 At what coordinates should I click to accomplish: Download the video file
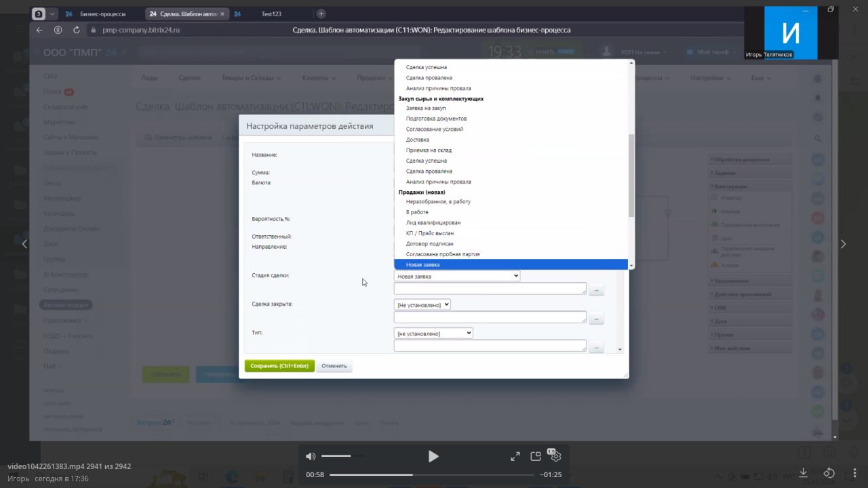804,472
